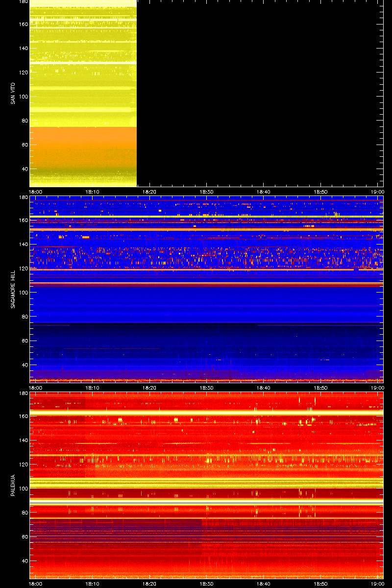Click frequency label 140 on Sagamore Hill axis
392x588 pixels.
[23, 244]
